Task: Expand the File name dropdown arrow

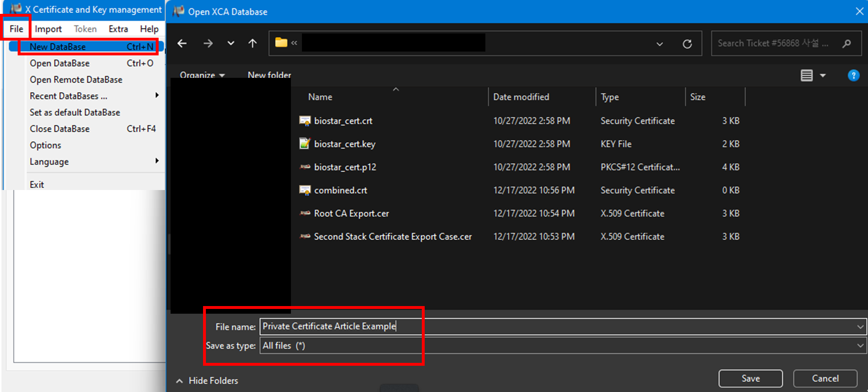Action: point(860,327)
